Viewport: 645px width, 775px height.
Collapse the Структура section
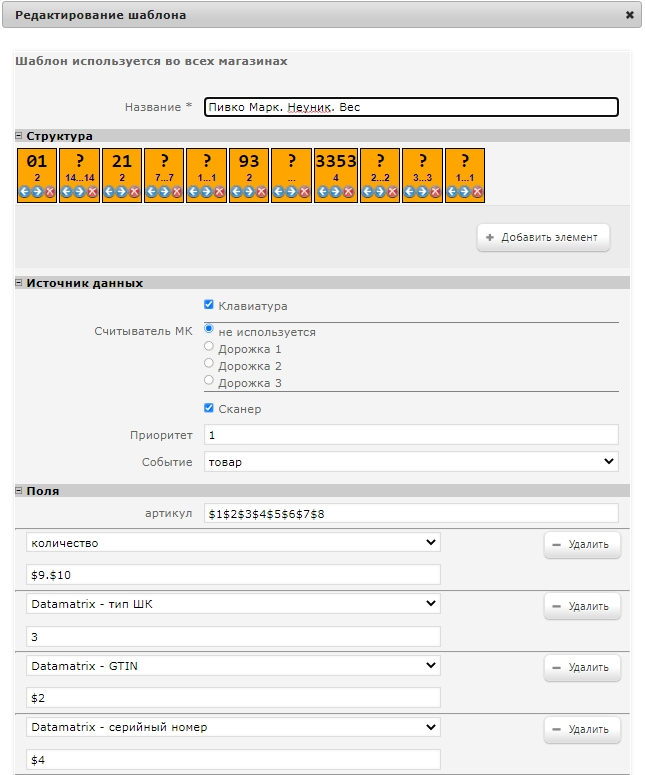click(19, 135)
